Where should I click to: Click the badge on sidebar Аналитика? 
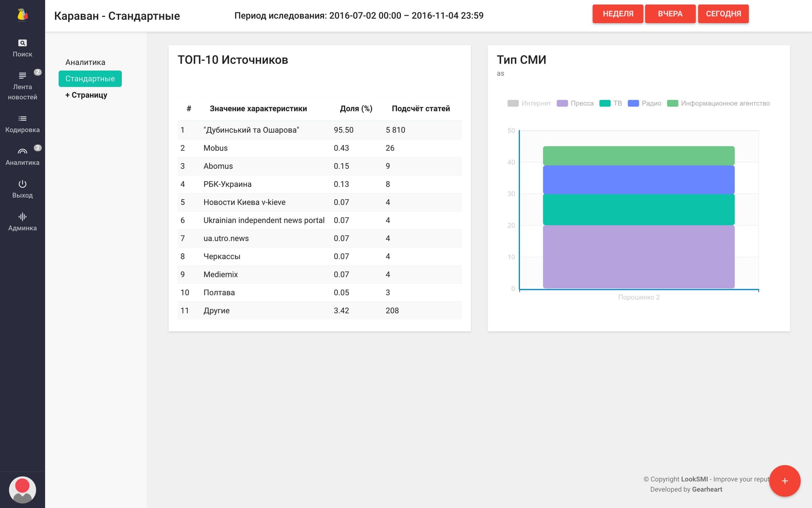38,148
